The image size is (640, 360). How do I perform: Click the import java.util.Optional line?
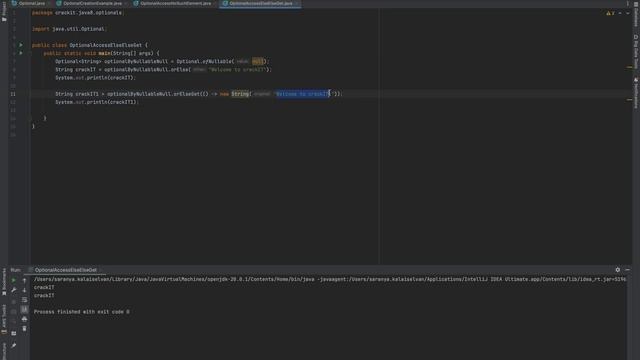[69, 29]
